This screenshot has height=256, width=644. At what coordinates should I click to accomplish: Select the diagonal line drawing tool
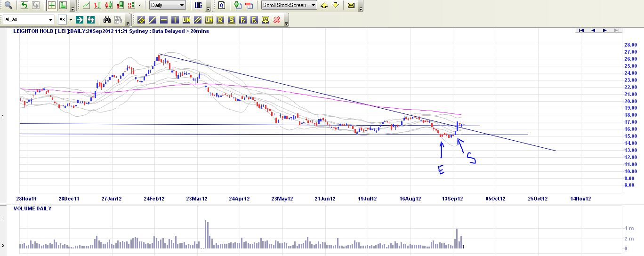[x=153, y=19]
